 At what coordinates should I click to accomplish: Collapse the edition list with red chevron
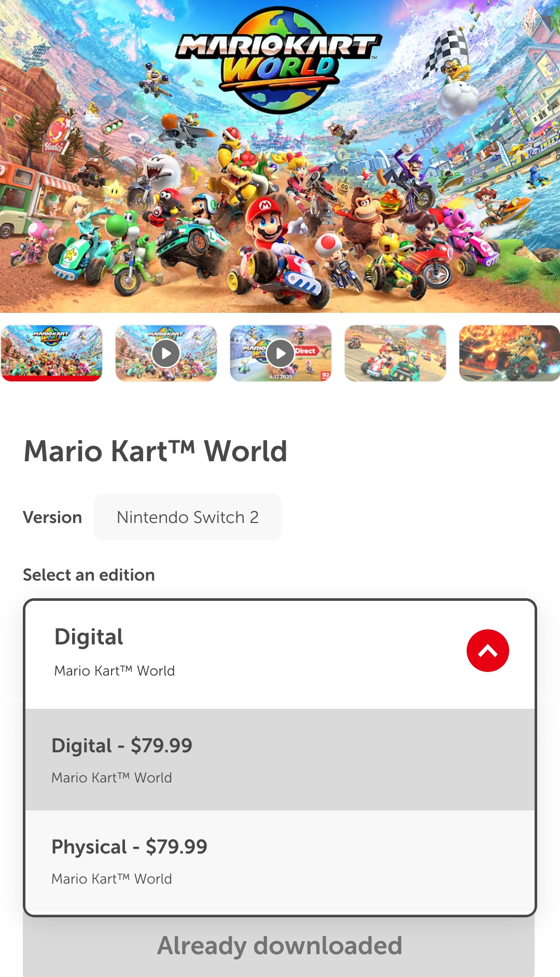click(x=487, y=651)
